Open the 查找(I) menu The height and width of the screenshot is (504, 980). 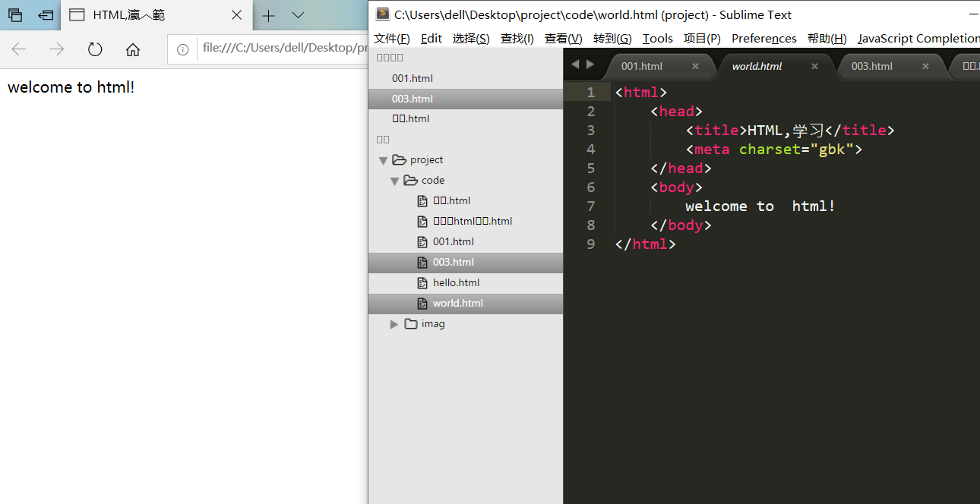pos(517,39)
